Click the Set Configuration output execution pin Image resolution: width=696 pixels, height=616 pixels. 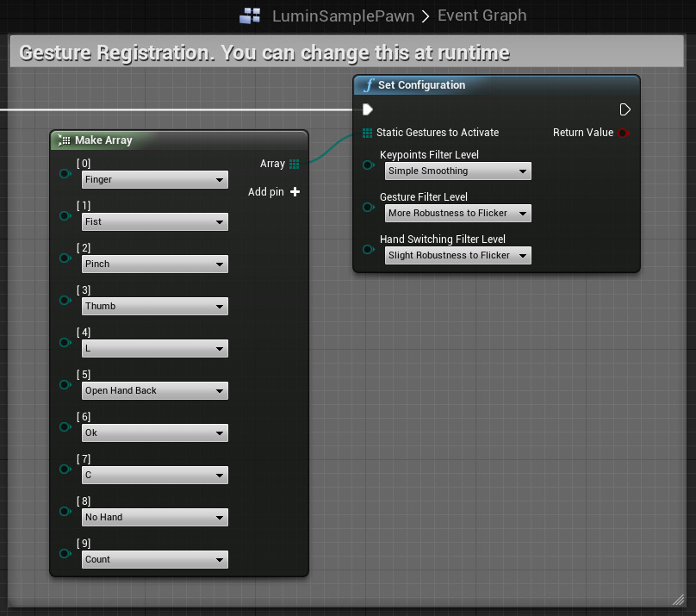click(625, 109)
